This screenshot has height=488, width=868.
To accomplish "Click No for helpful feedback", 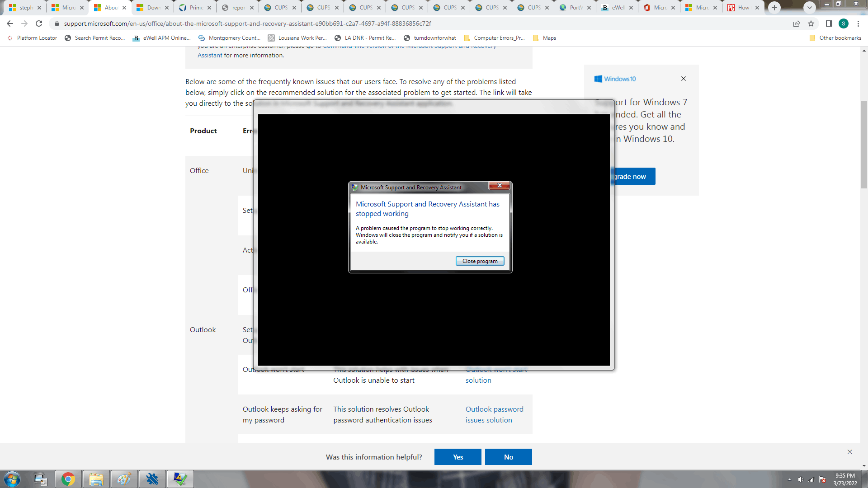I will point(508,457).
